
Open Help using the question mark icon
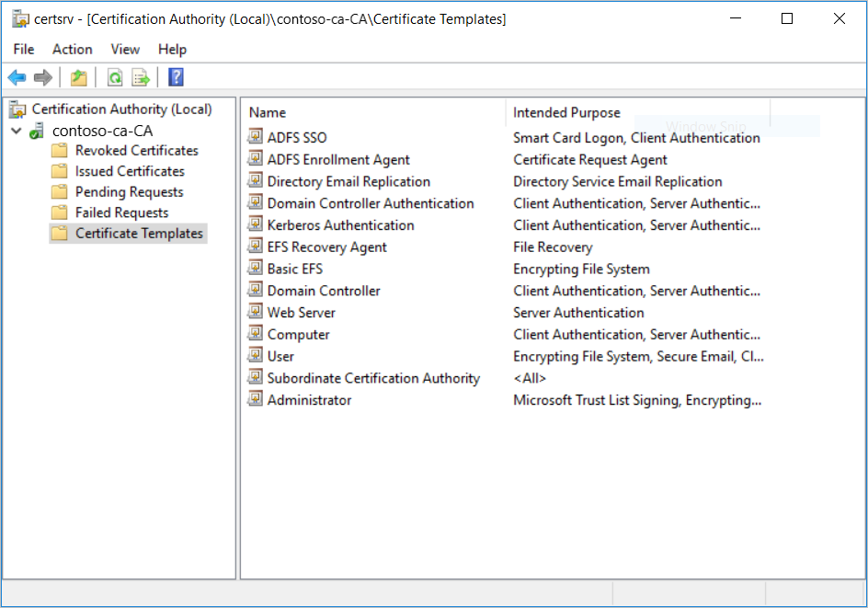[175, 77]
